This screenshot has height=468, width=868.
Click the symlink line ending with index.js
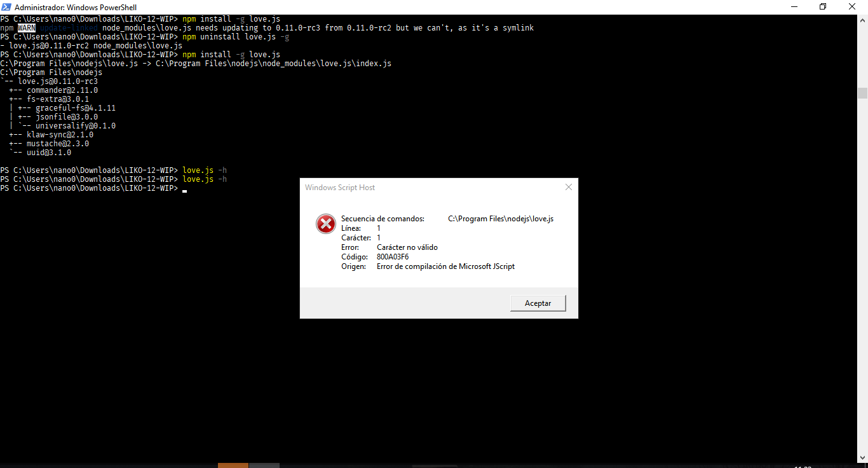196,64
